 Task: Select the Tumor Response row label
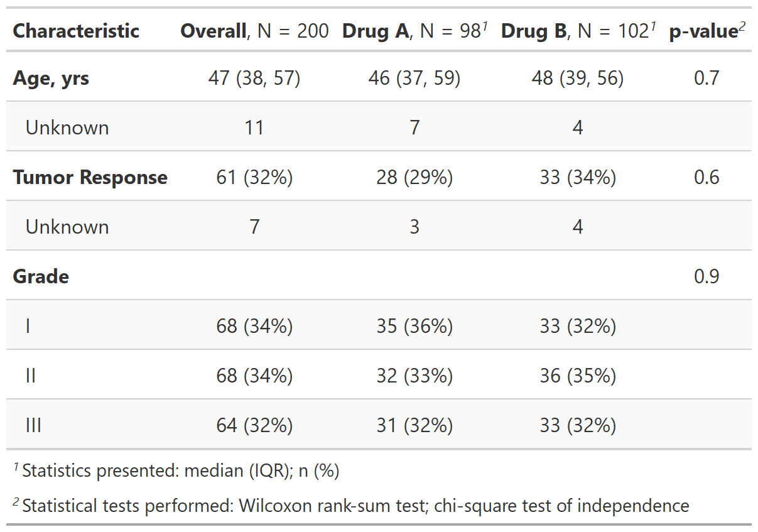pos(90,178)
